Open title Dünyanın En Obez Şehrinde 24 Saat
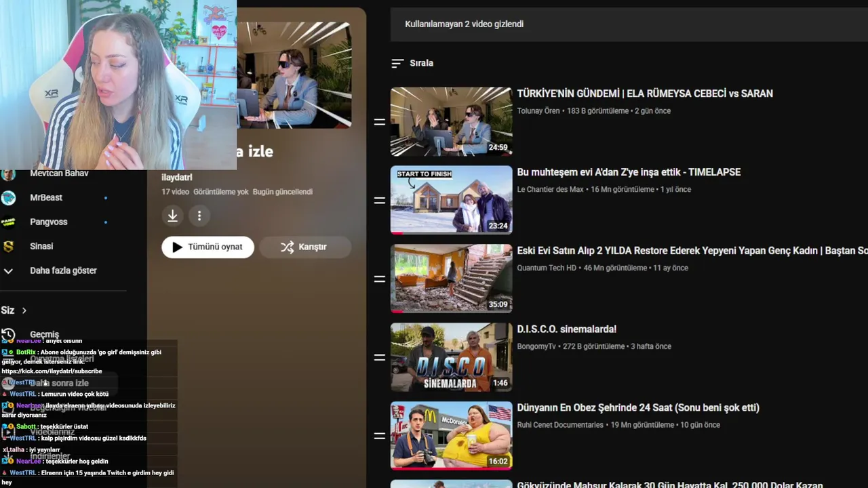 (638, 408)
